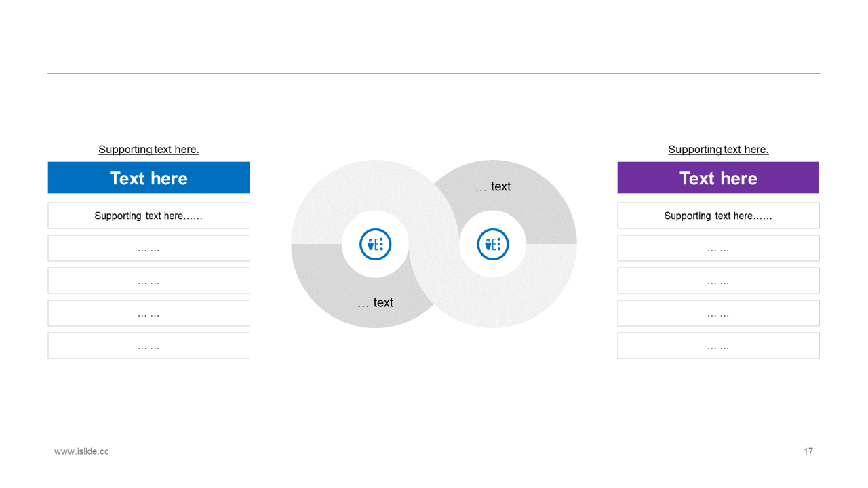Click the icon in the left circle
The image size is (868, 488).
click(x=375, y=244)
